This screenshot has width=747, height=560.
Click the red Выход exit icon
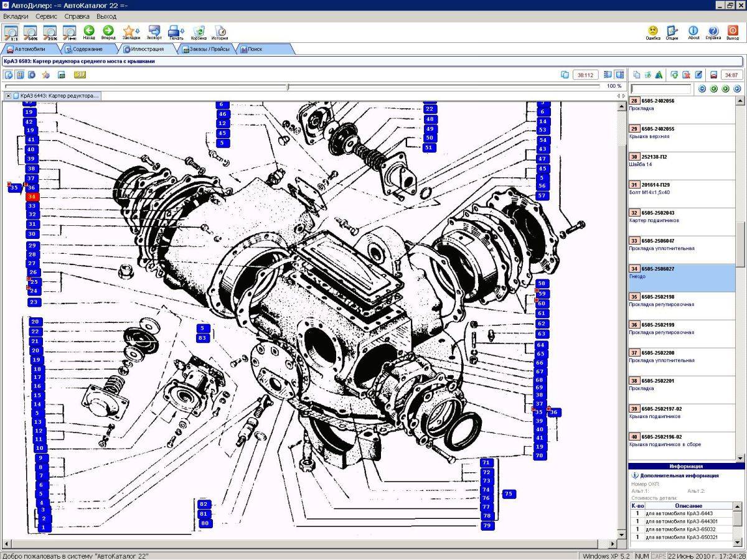pos(733,32)
